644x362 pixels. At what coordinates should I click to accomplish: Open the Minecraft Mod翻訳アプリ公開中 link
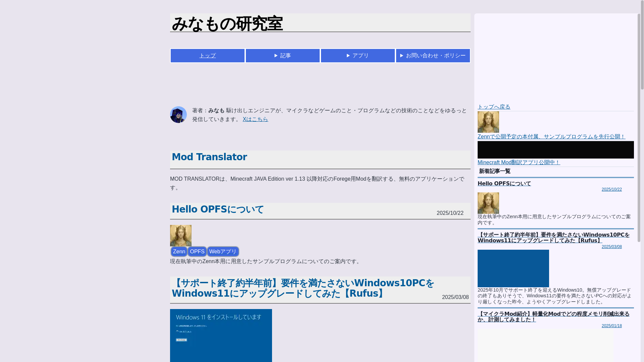(519, 162)
